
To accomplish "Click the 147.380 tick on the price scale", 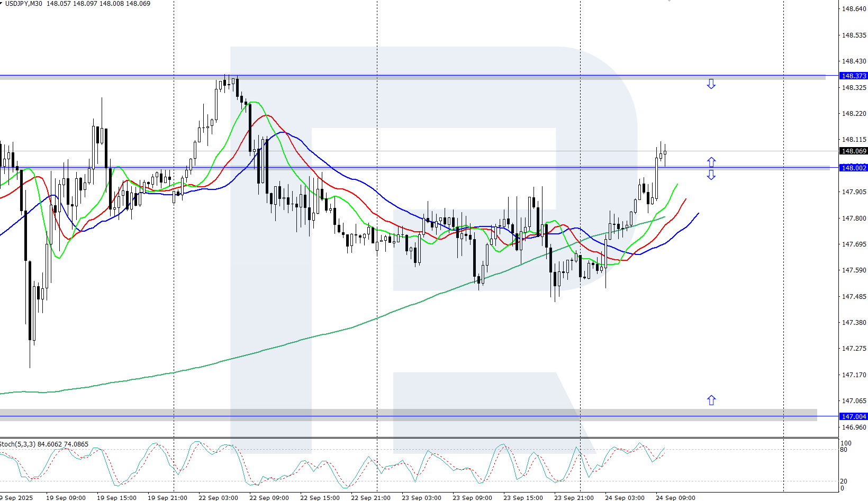I will click(854, 323).
